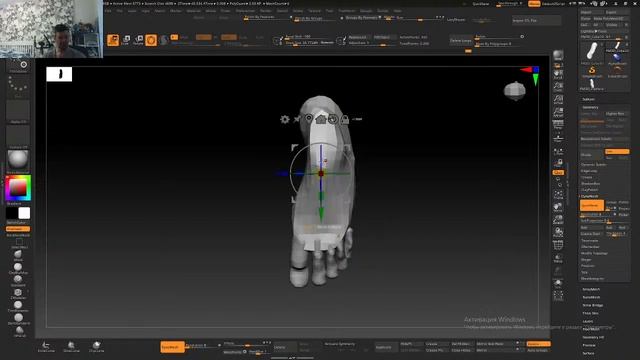
Task: Click the orange Edit mode icon
Action: [x=113, y=40]
